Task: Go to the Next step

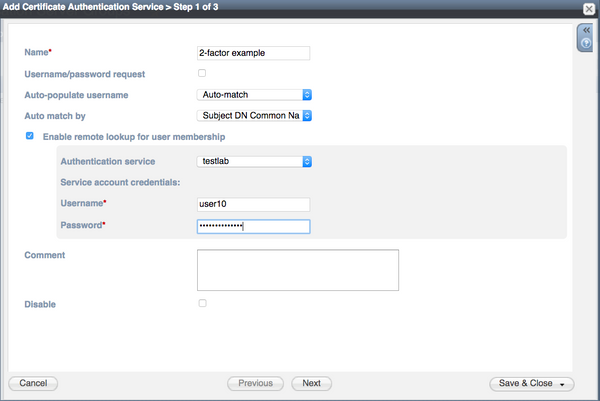Action: [311, 383]
